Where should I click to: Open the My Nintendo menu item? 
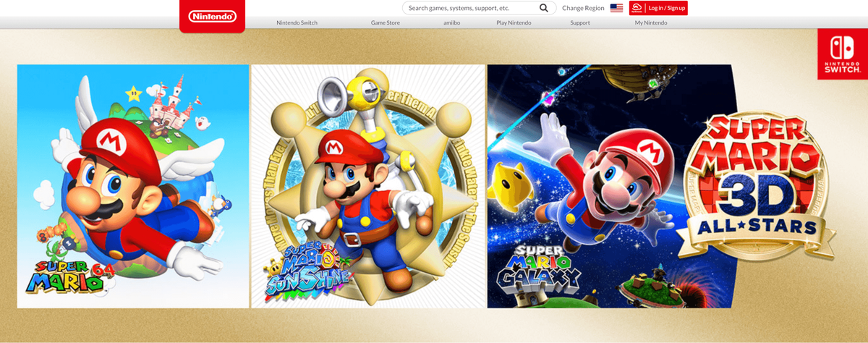(651, 22)
